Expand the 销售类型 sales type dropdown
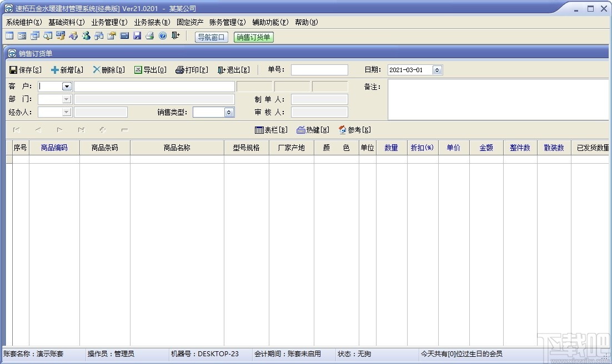The image size is (612, 364). 229,112
